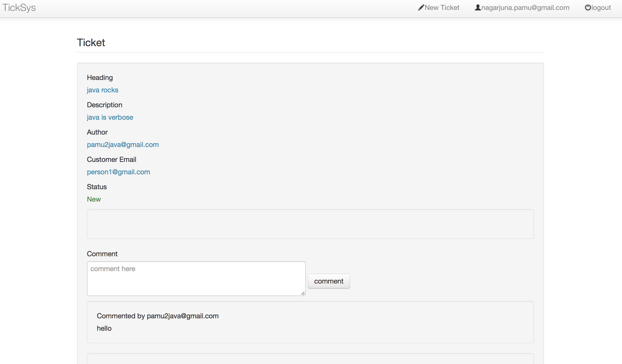Click the Comment field label
The width and height of the screenshot is (622, 364).
point(102,254)
